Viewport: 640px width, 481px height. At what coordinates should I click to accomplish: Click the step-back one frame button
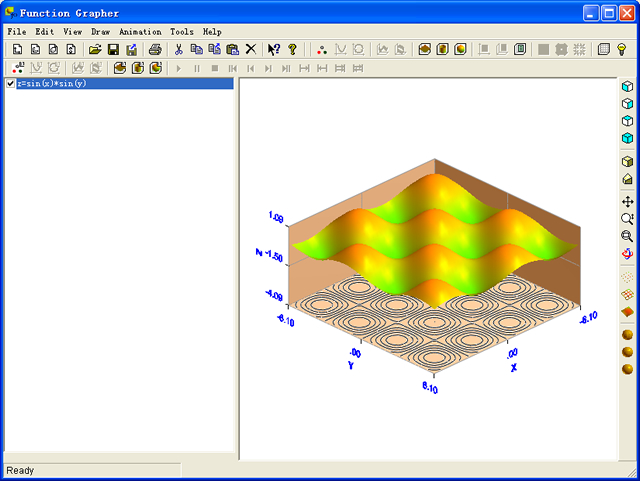point(251,69)
